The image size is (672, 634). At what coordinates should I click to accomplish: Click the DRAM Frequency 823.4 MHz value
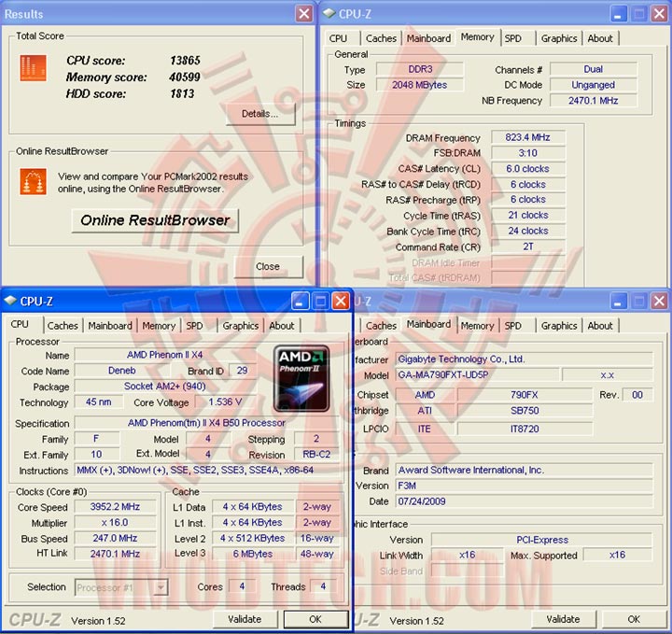coord(527,137)
